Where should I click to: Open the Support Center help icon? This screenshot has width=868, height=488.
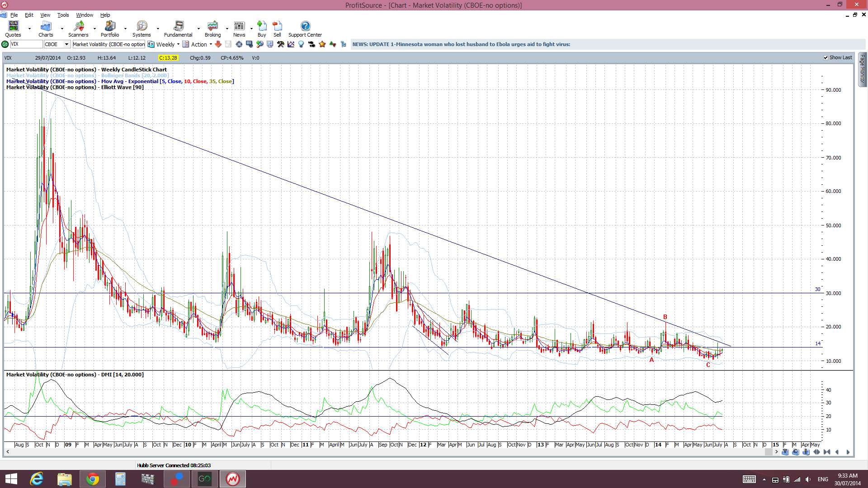[305, 28]
